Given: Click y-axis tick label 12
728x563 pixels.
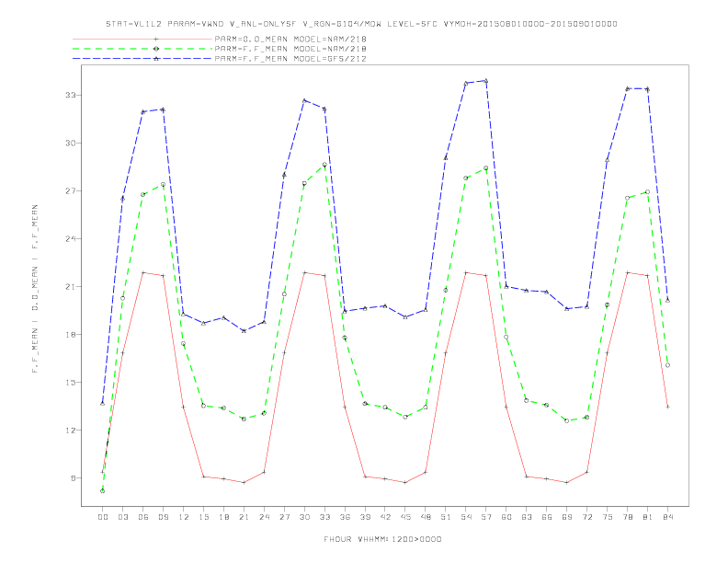Looking at the screenshot, I should (x=70, y=431).
